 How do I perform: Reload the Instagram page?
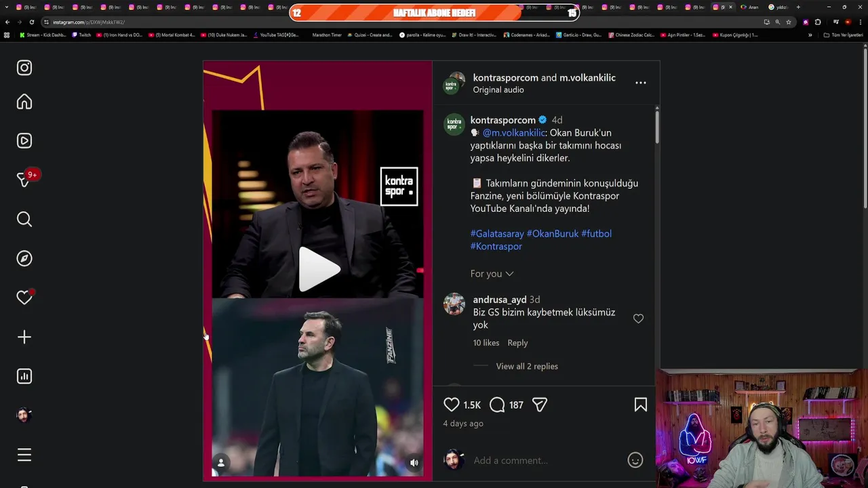(x=31, y=22)
